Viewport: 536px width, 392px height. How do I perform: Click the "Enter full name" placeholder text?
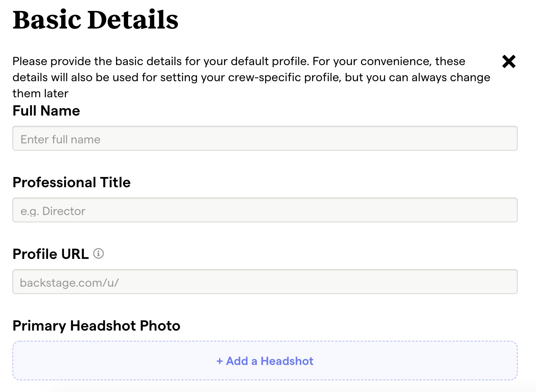(x=60, y=139)
